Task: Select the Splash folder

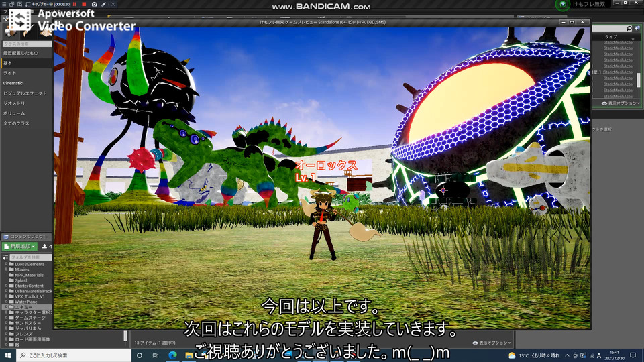Action: (21, 280)
